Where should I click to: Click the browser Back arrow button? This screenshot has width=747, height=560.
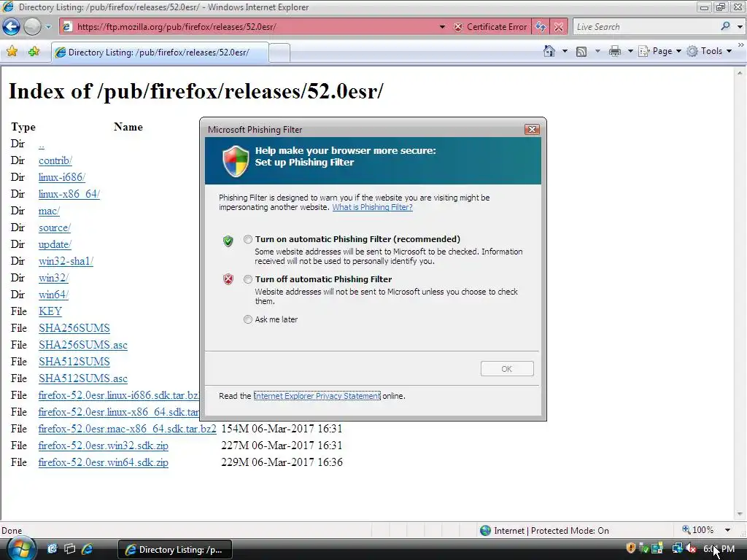pos(11,27)
